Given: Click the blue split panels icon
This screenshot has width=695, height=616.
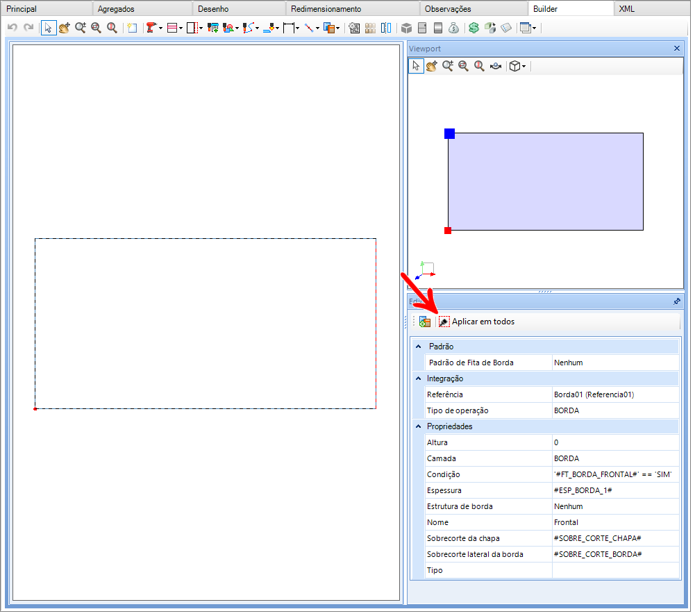Looking at the screenshot, I should pyautogui.click(x=387, y=28).
